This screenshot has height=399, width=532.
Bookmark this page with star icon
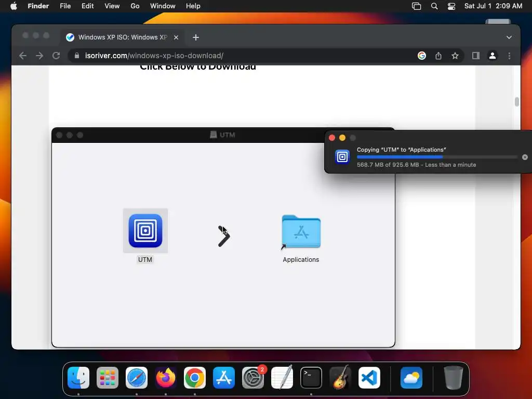tap(455, 56)
